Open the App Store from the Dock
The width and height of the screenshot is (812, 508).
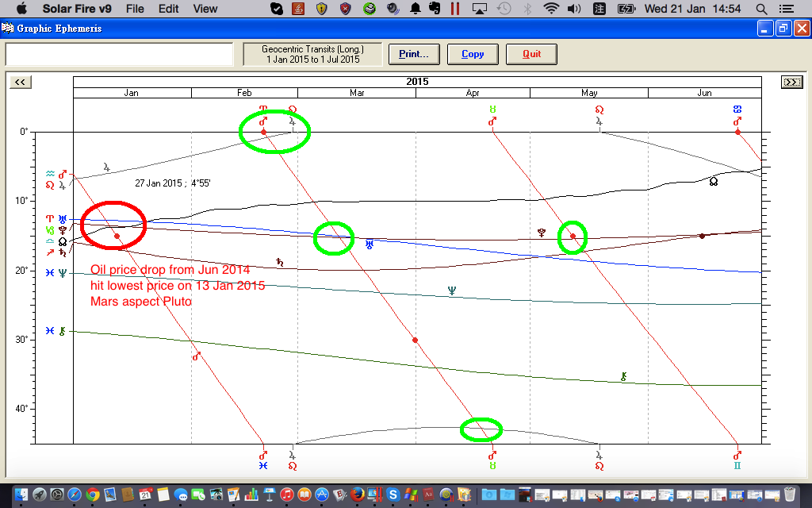[322, 495]
